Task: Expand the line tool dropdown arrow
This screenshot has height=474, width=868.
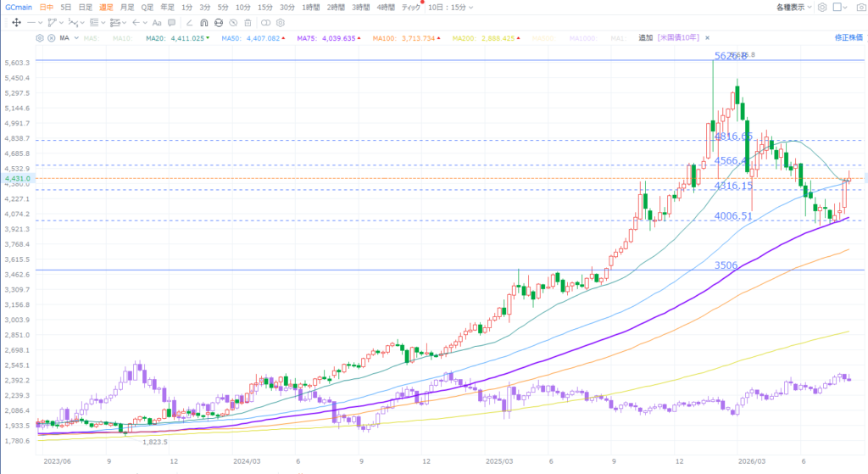Action: [x=41, y=23]
